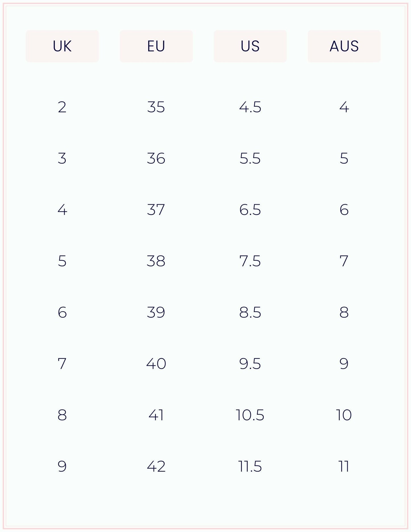The width and height of the screenshot is (411, 532).
Task: Click EU size 36 value
Action: (156, 158)
